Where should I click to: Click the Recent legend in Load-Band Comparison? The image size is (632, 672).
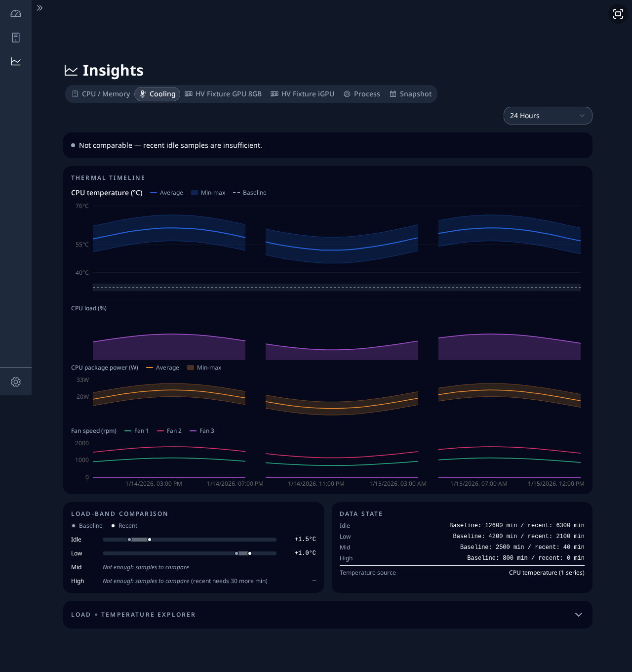coord(124,526)
